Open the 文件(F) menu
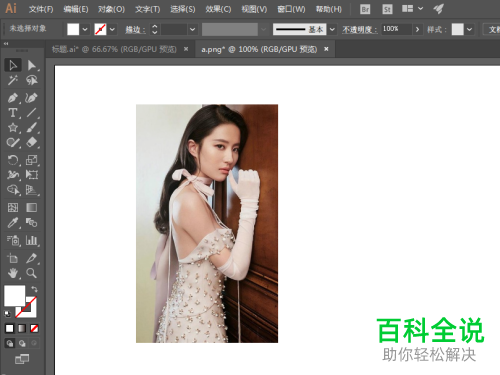The width and height of the screenshot is (500, 375). pos(41,9)
